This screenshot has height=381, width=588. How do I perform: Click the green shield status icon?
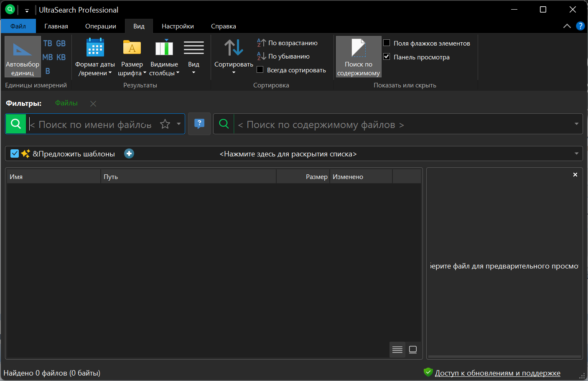click(x=428, y=372)
